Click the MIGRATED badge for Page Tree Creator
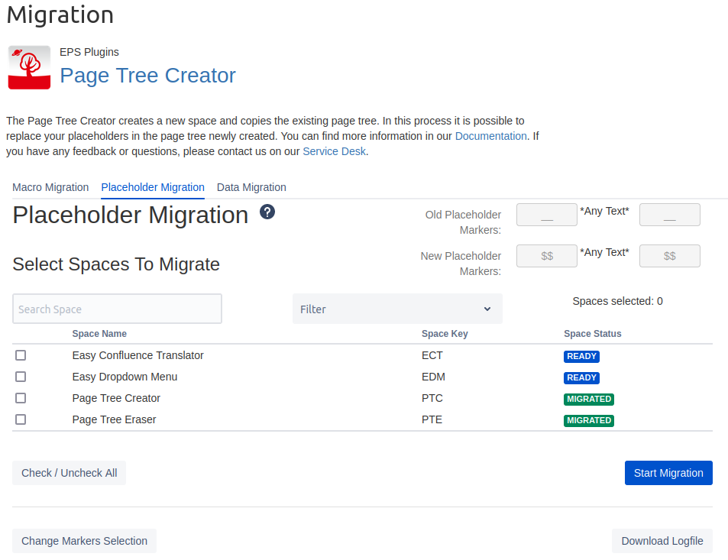728x560 pixels. pyautogui.click(x=588, y=399)
